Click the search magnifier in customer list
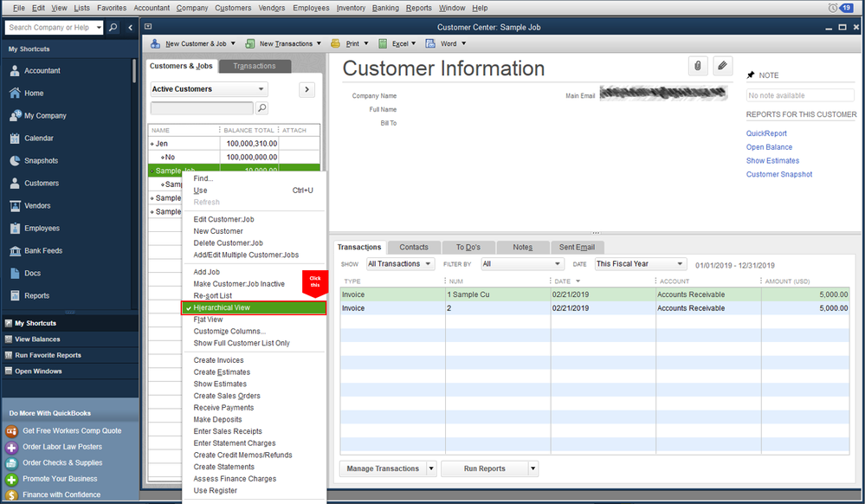This screenshot has height=504, width=865. coord(261,108)
